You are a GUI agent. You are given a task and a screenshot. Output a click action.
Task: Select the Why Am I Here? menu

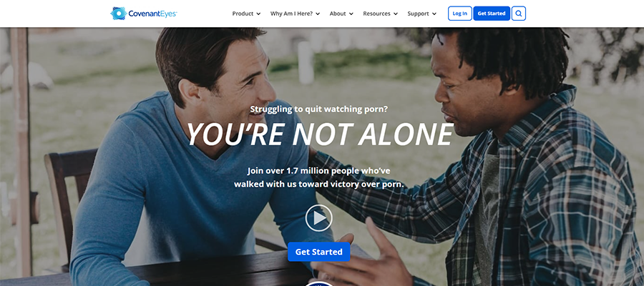292,14
